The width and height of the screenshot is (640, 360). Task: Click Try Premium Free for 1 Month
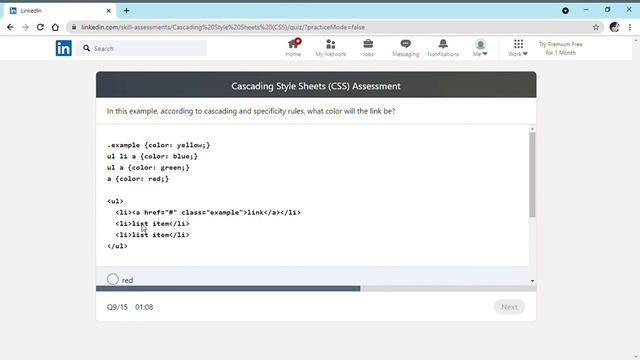[561, 48]
